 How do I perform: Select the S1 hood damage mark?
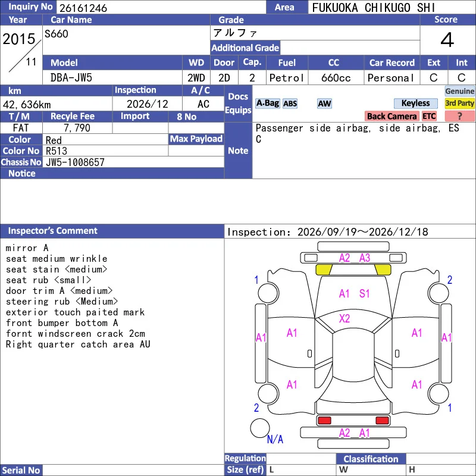(x=364, y=293)
